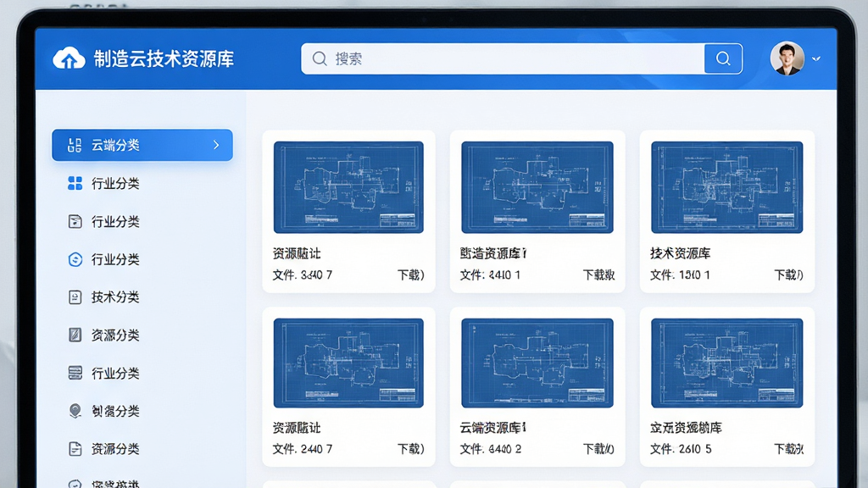Open the blueprint thumbnail of file 4410 1
This screenshot has height=488, width=868.
537,187
